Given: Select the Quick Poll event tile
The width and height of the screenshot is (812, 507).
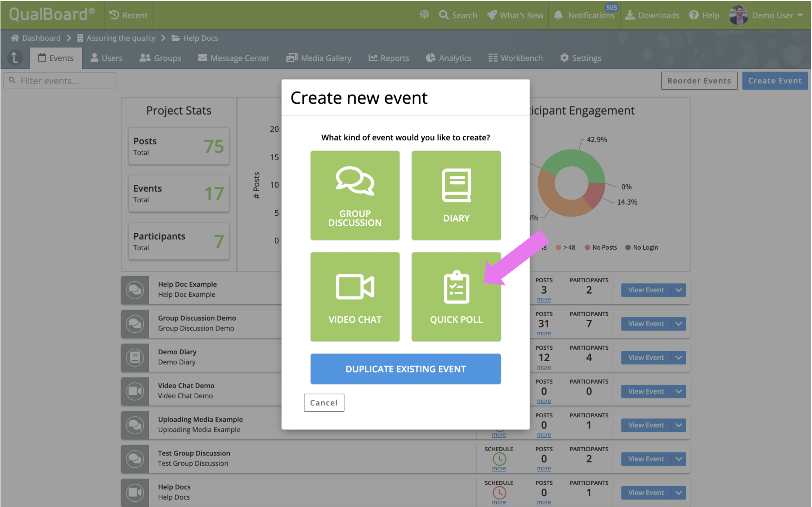Looking at the screenshot, I should (x=456, y=297).
